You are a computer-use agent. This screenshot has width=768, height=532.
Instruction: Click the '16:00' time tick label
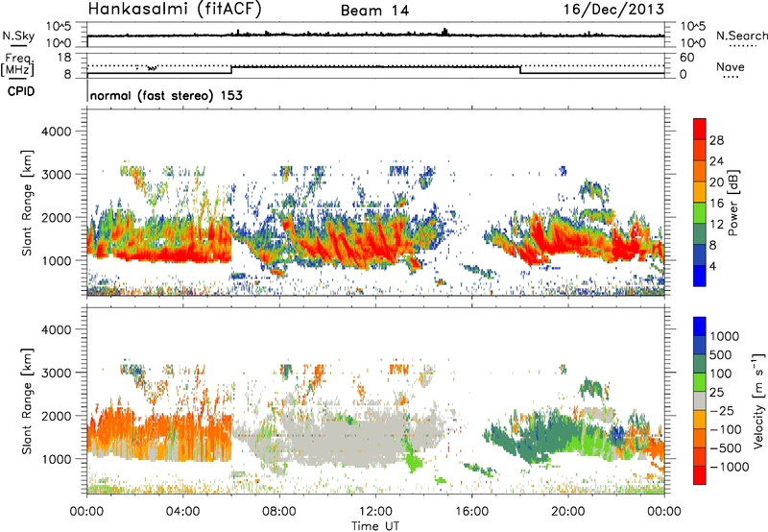471,512
